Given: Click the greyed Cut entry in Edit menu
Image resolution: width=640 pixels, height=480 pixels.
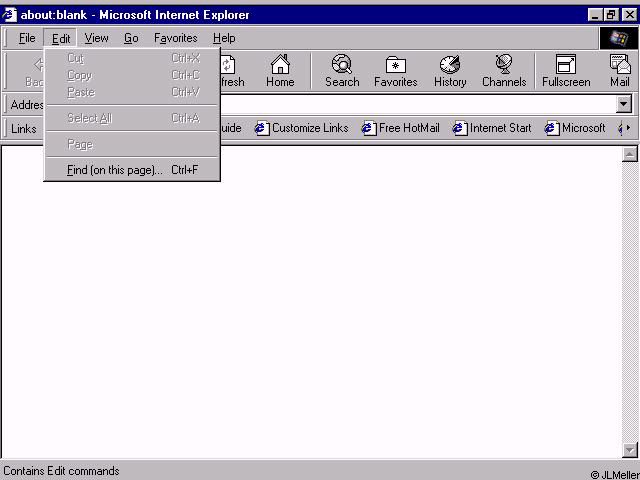Looking at the screenshot, I should pyautogui.click(x=132, y=58).
